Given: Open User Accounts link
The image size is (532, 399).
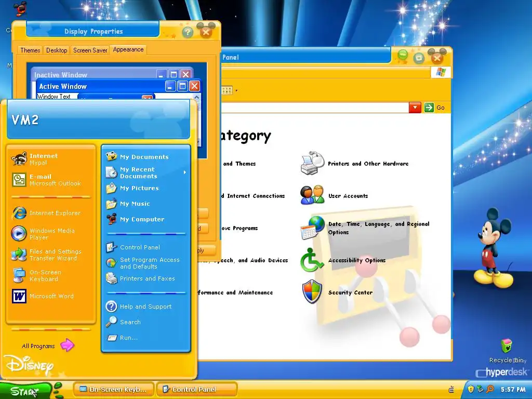Looking at the screenshot, I should [x=348, y=196].
